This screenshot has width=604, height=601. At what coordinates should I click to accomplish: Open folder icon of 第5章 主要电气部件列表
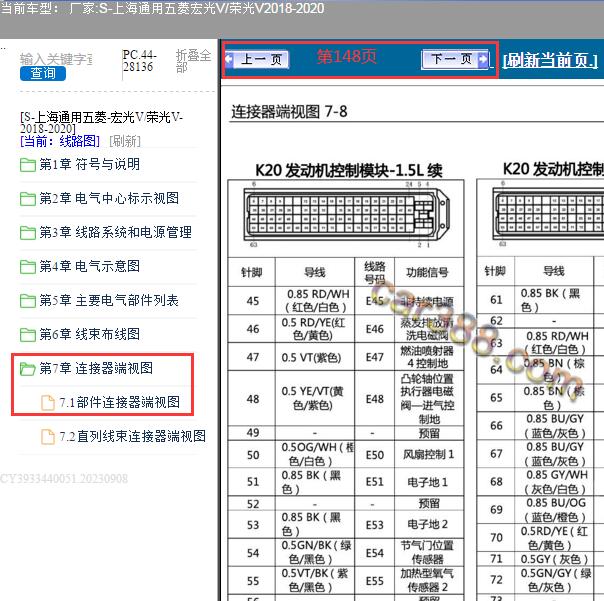tap(28, 300)
